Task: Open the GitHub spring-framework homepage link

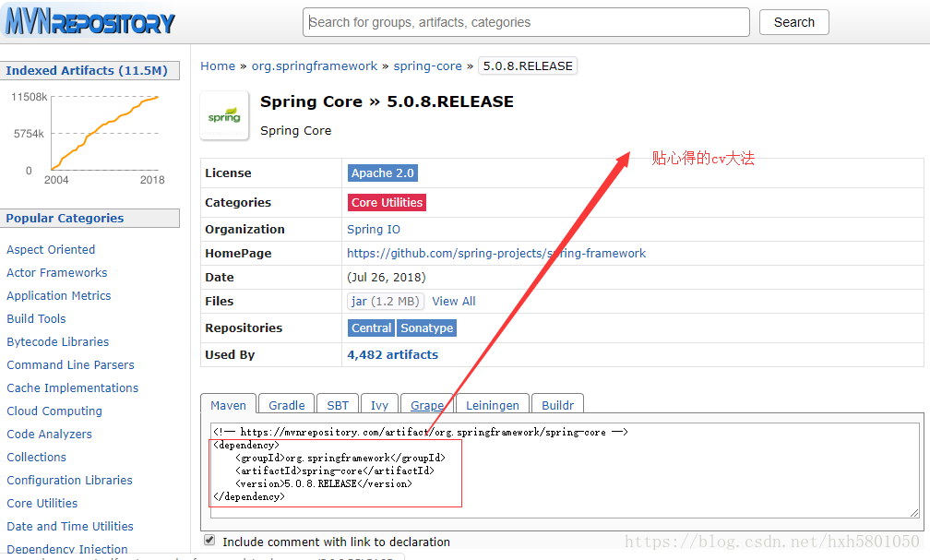Action: click(496, 254)
